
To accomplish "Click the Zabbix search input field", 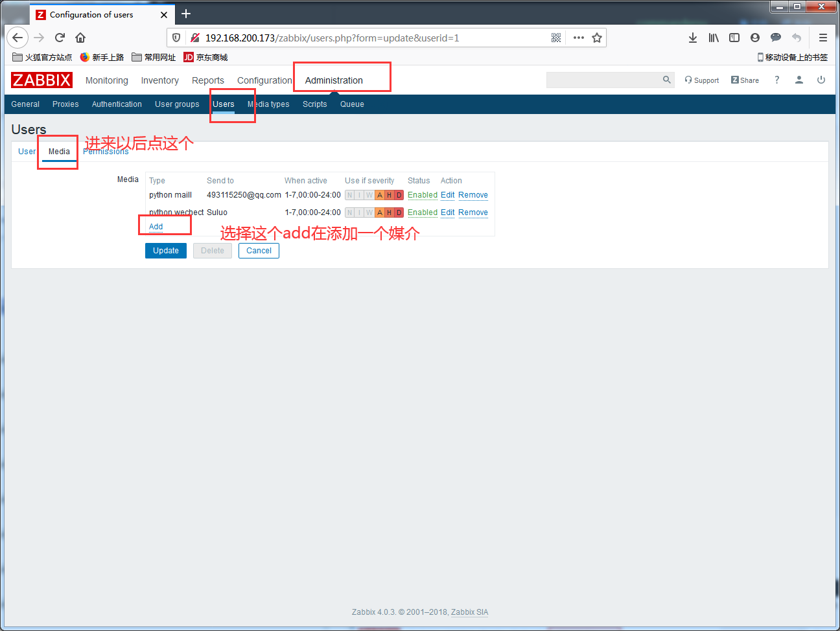I will pyautogui.click(x=603, y=80).
